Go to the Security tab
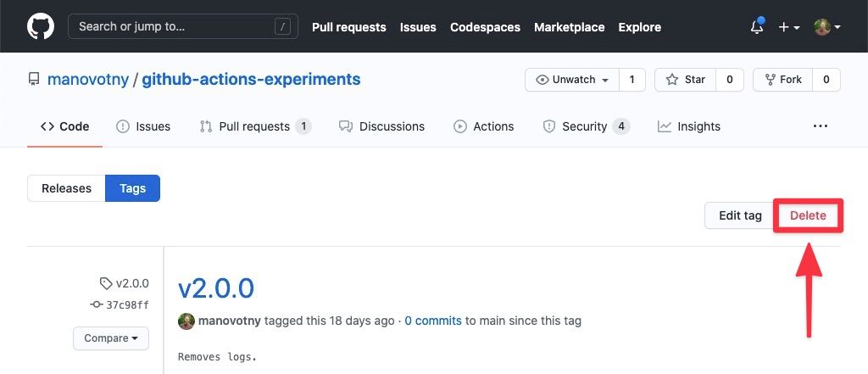868x374 pixels. pos(586,126)
